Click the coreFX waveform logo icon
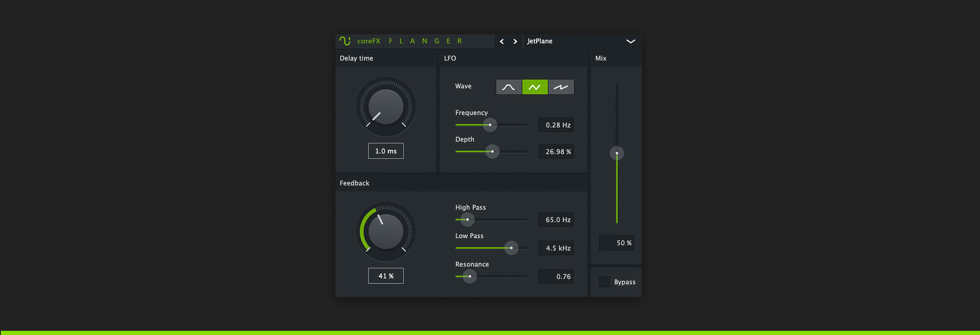 click(345, 41)
